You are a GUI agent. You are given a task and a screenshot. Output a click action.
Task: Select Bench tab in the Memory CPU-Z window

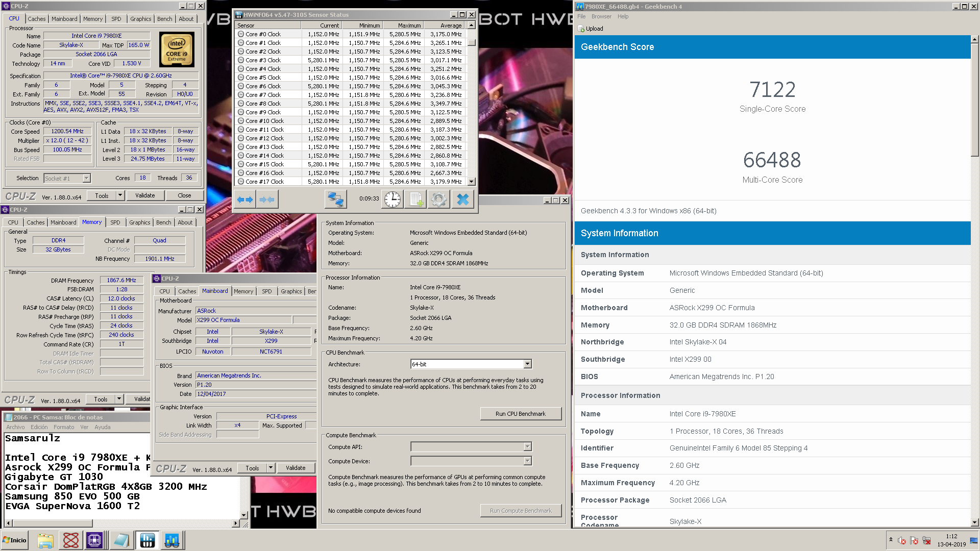tap(163, 222)
